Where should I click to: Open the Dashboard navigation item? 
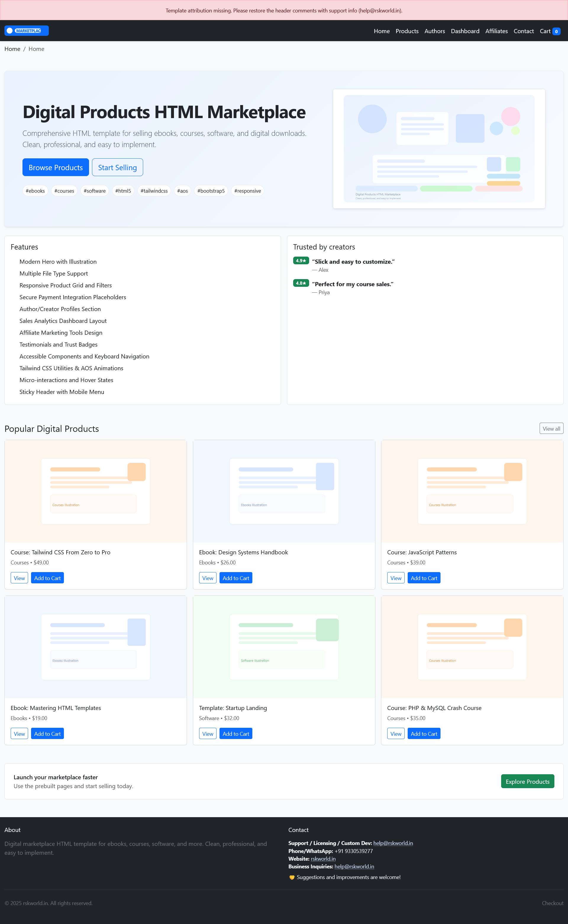coord(465,31)
